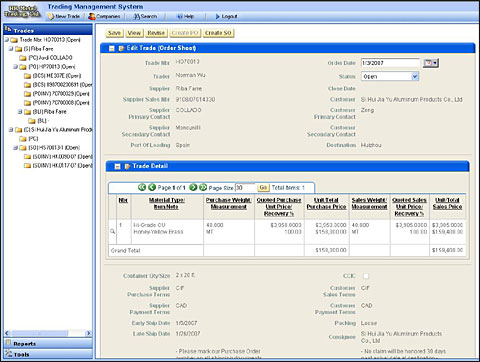This screenshot has width=480, height=362.
Task: Go to next page arrow icon
Action: click(x=193, y=187)
